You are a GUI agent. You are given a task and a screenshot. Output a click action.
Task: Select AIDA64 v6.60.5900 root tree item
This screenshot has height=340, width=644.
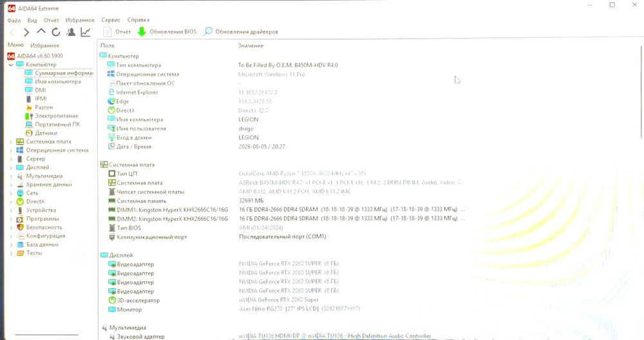click(35, 56)
